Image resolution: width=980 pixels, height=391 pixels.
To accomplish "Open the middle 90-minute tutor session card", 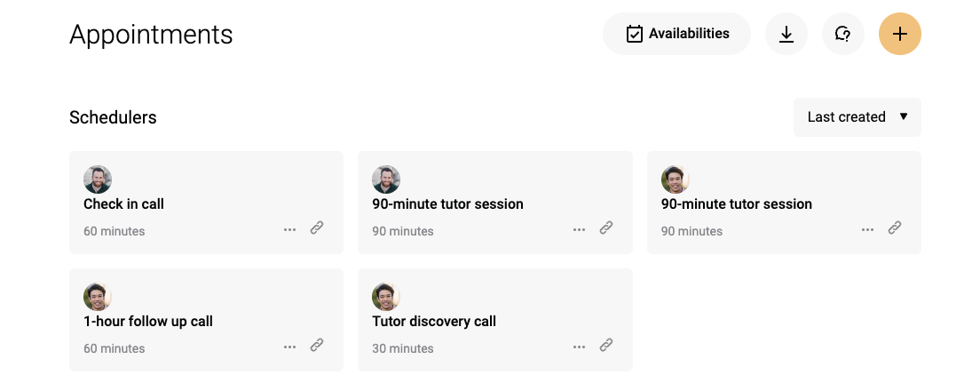I will pos(495,203).
